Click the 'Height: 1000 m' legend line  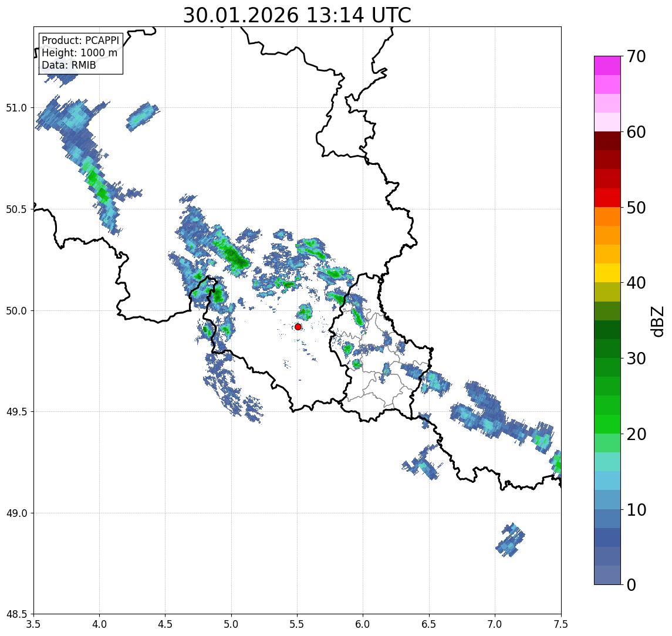click(x=79, y=53)
